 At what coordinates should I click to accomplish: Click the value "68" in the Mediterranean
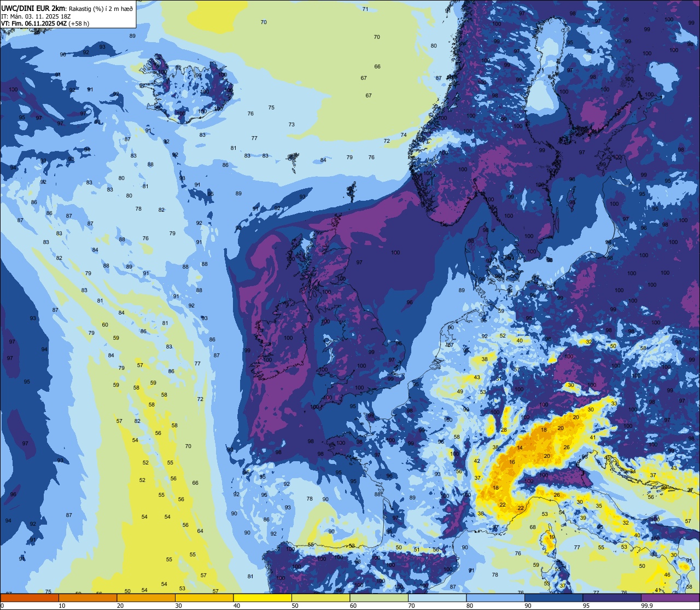533,527
